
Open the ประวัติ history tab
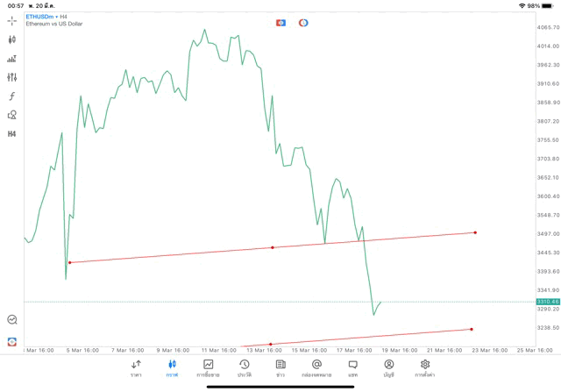[244, 367]
